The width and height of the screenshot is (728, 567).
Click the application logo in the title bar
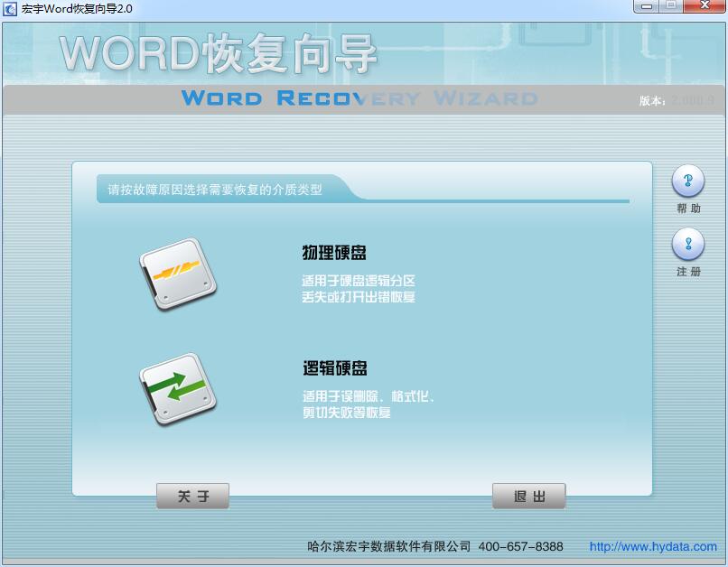11,7
